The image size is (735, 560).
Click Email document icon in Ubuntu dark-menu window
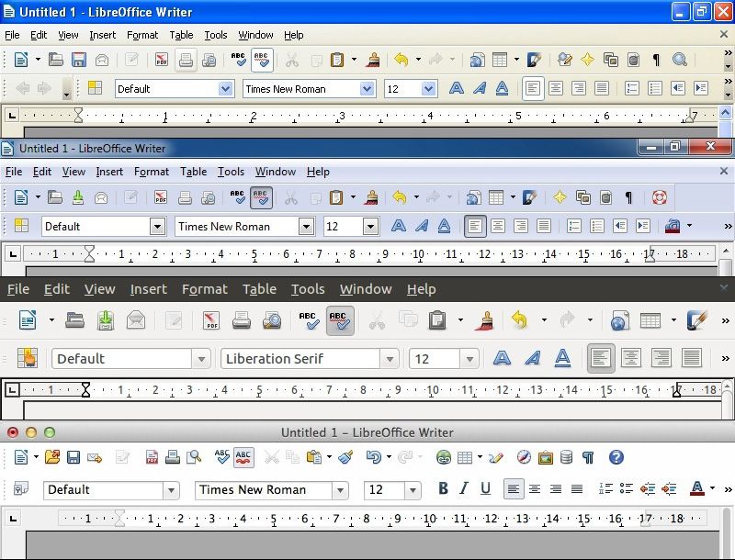point(135,320)
